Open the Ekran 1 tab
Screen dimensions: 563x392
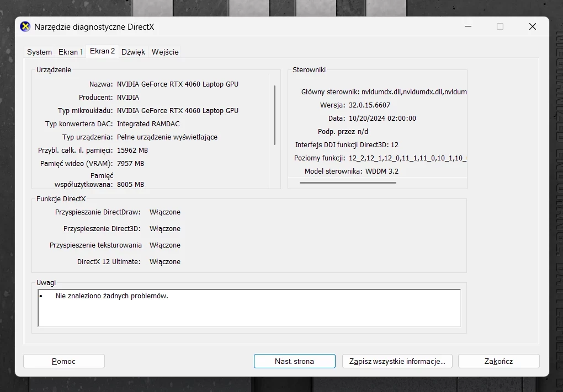click(71, 52)
